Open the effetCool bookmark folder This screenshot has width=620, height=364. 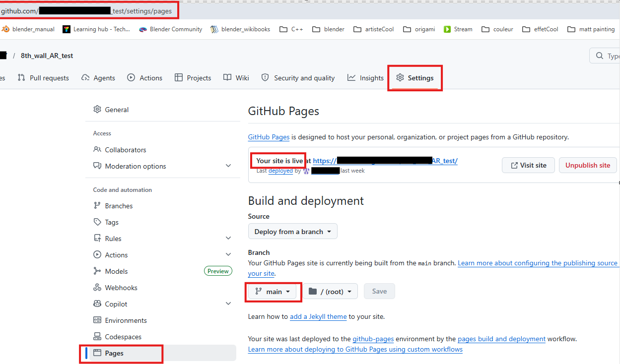pos(541,29)
